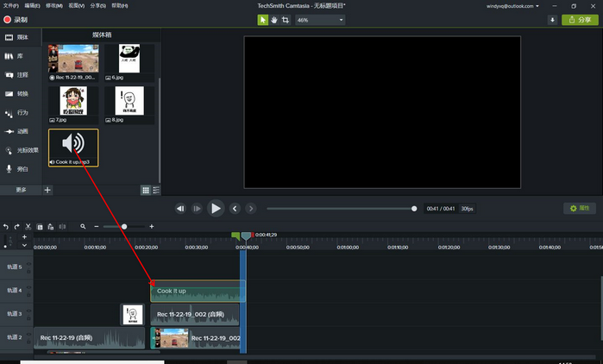Click the cut scissors icon on timeline
This screenshot has width=603, height=364.
(x=28, y=226)
